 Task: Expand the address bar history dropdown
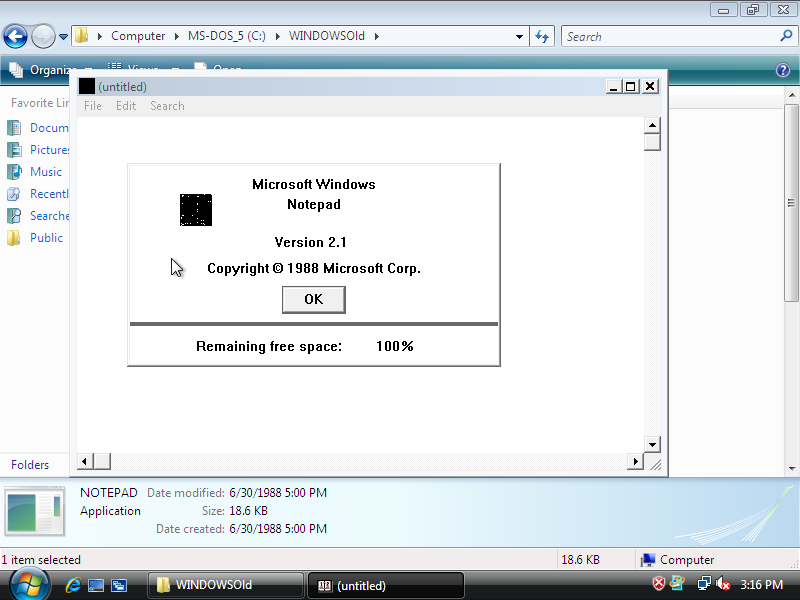click(x=519, y=37)
